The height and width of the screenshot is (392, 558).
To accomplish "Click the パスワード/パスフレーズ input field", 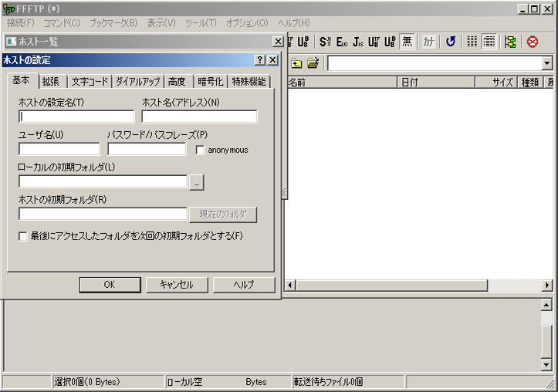I will 147,149.
